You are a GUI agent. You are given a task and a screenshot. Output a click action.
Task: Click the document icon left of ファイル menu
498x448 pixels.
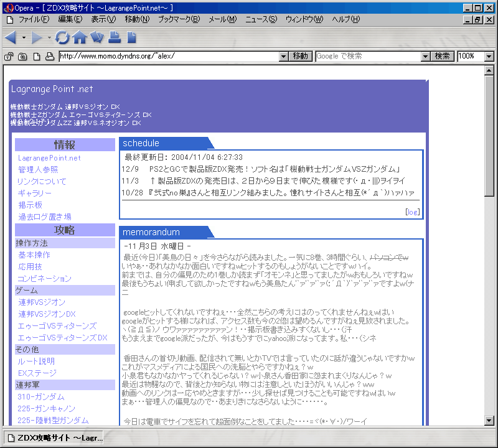click(10, 20)
